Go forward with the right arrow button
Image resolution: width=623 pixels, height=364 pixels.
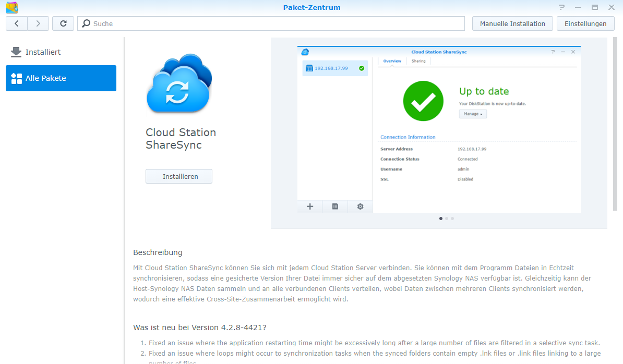click(38, 23)
